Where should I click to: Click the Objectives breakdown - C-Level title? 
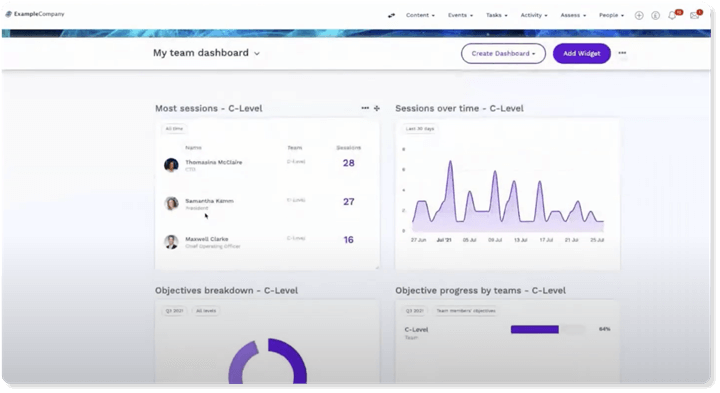coord(226,291)
